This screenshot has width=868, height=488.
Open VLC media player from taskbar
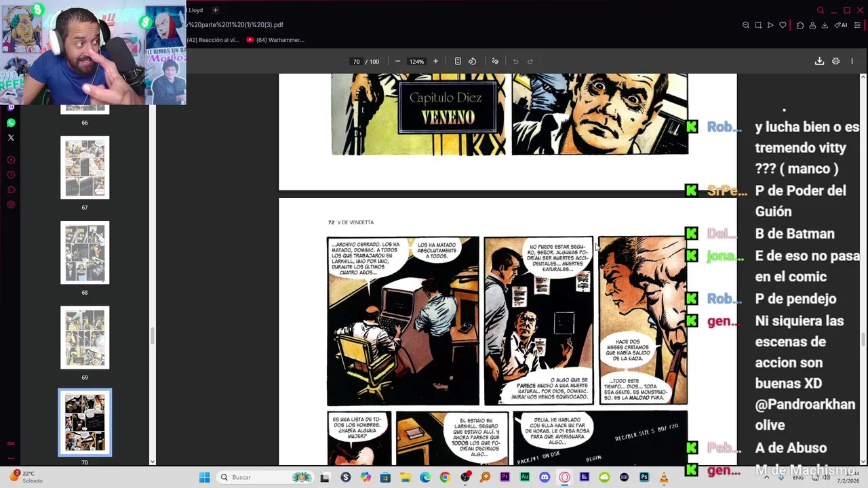(x=664, y=477)
